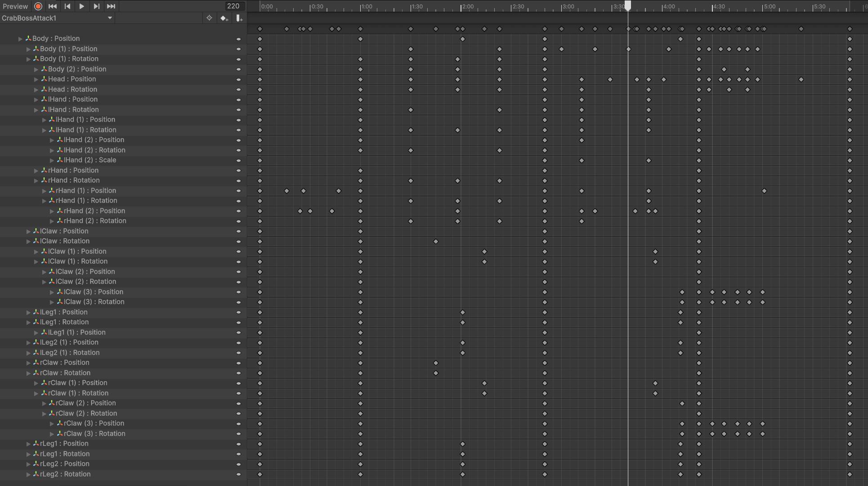Click the Add Keyframe icon
The image size is (868, 486).
[224, 18]
